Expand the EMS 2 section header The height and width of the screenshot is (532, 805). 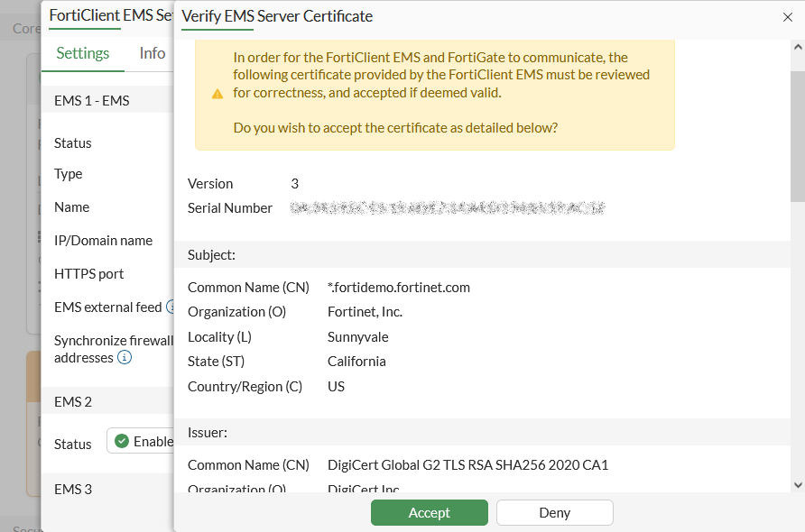pos(70,400)
